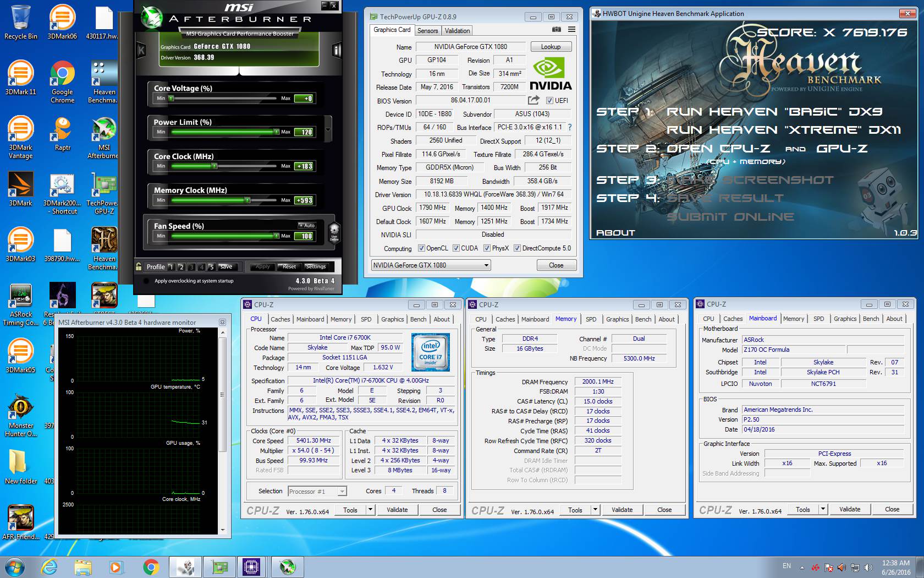Click Core Clock +183 value field
Image resolution: width=924 pixels, height=578 pixels.
pyautogui.click(x=304, y=166)
